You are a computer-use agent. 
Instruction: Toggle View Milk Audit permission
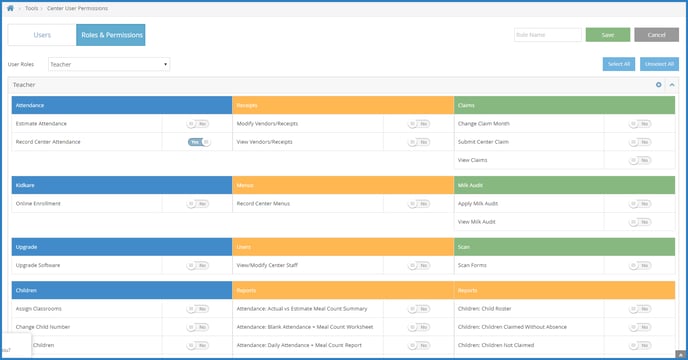coord(640,222)
